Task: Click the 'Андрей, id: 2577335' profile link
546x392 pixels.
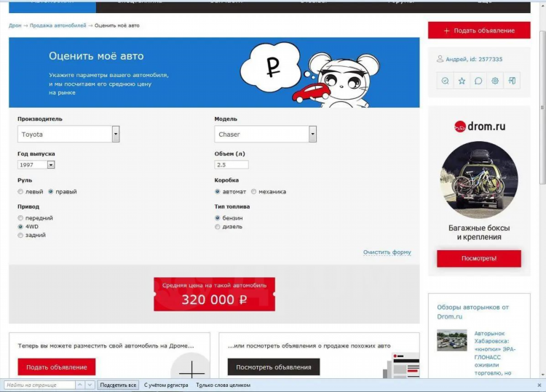Action: tap(474, 59)
